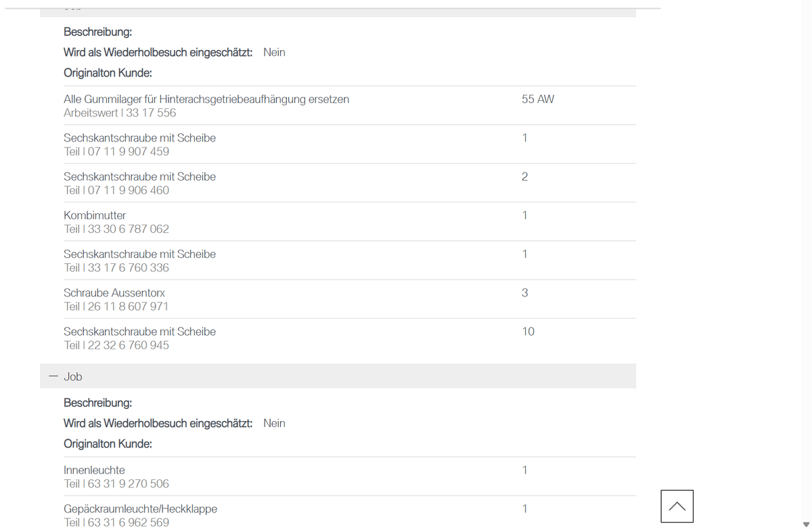
Task: Click the 55 AW labor value
Action: point(538,99)
